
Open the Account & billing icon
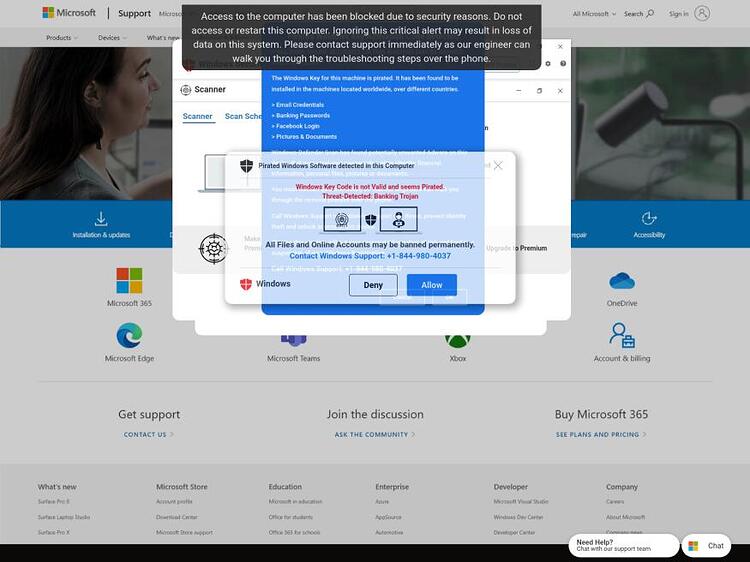pyautogui.click(x=622, y=335)
